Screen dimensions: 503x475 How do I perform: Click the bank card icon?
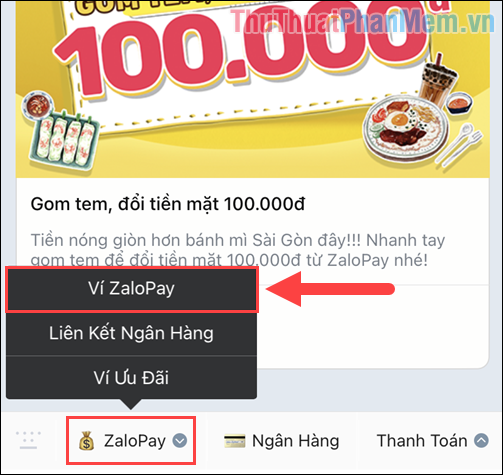[235, 441]
